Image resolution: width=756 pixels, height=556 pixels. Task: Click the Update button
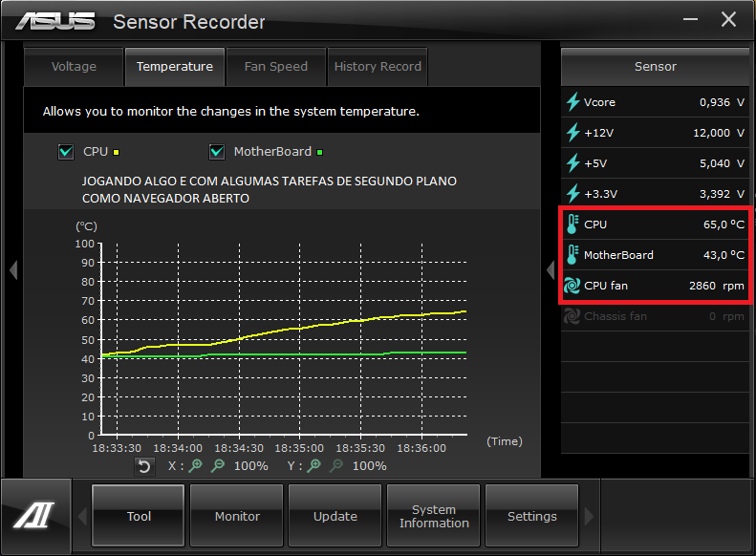click(x=335, y=516)
